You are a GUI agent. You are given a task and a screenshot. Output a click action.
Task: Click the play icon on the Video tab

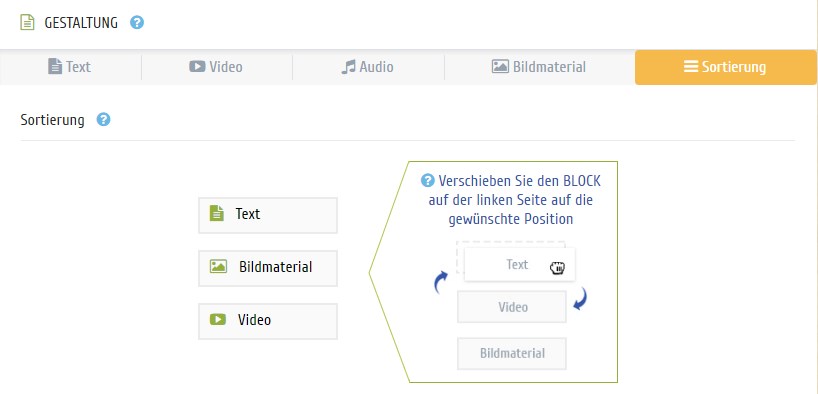click(197, 66)
